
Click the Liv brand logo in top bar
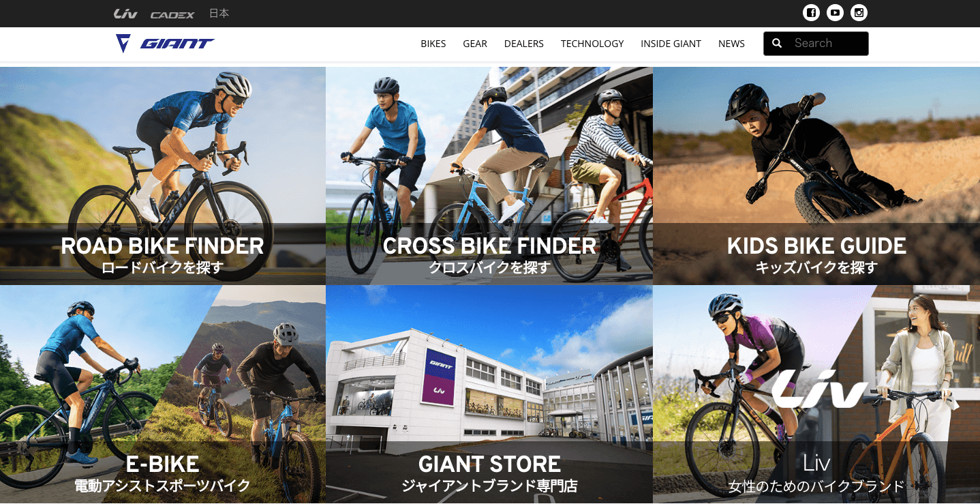(x=125, y=14)
